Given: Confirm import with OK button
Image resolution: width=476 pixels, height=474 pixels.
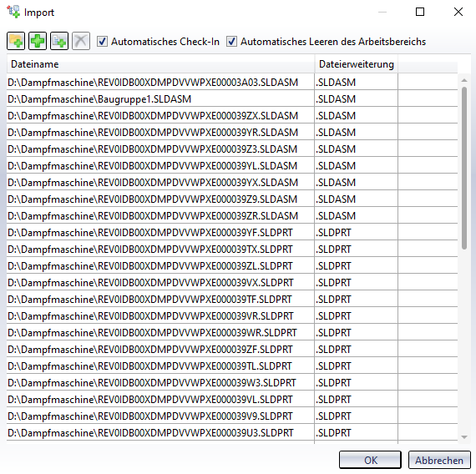Looking at the screenshot, I should pyautogui.click(x=370, y=460).
